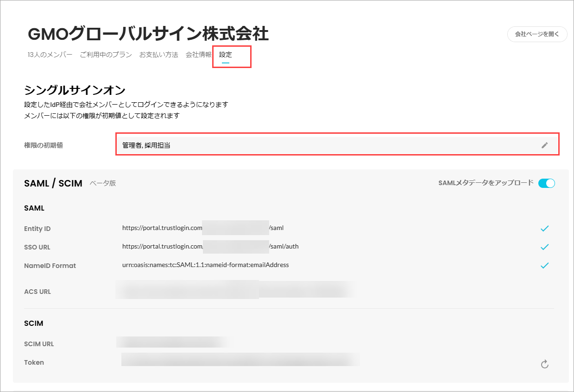Click the checkmark icon beside Entity ID
This screenshot has height=392, width=574.
point(545,228)
